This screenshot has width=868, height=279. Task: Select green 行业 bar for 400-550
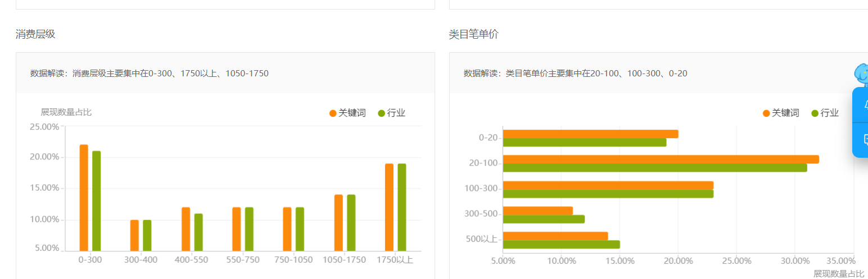point(198,232)
